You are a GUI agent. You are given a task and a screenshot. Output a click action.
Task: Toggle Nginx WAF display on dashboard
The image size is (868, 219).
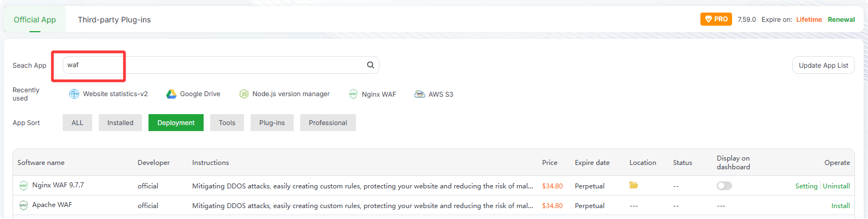724,186
